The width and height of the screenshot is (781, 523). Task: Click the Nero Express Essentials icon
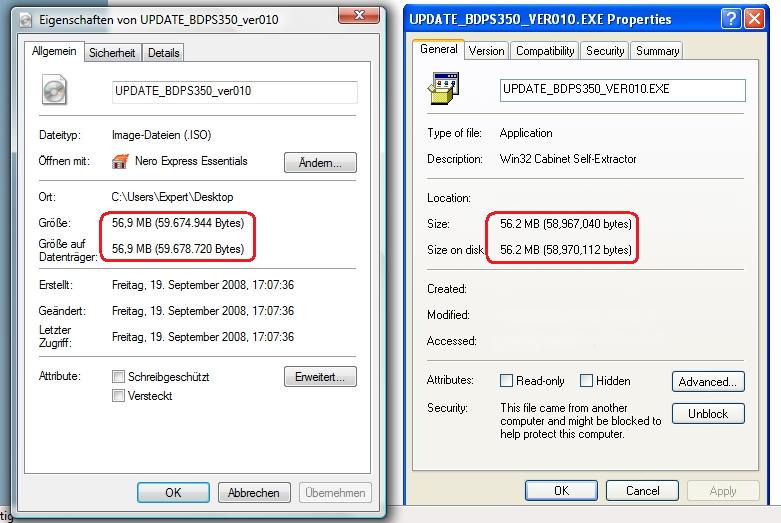click(x=121, y=161)
